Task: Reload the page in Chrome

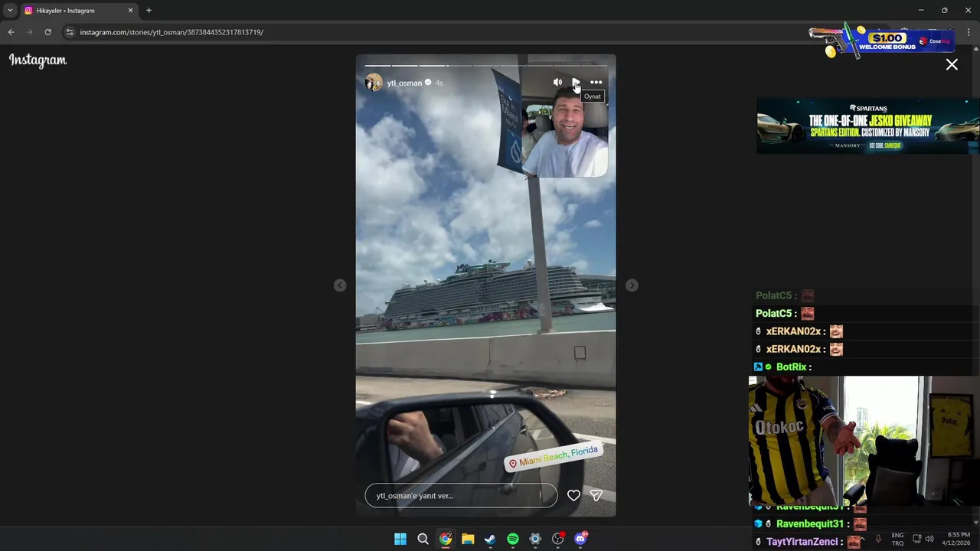Action: pos(47,32)
